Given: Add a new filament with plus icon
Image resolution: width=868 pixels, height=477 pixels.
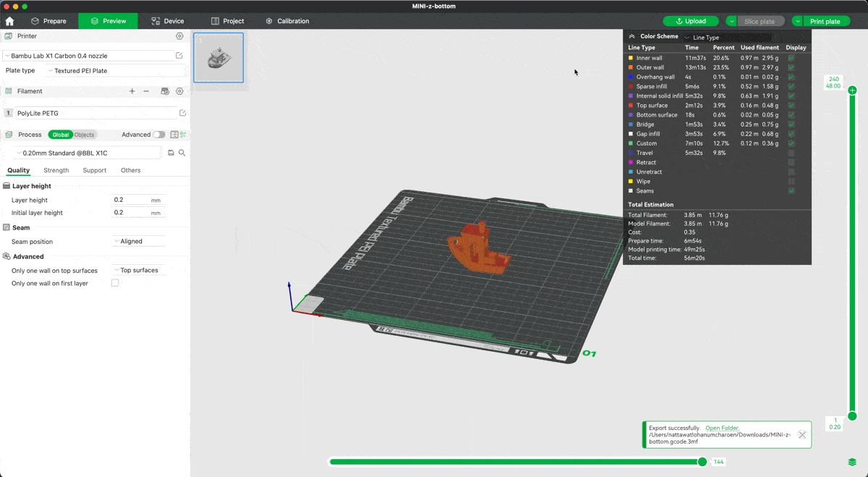Looking at the screenshot, I should [x=132, y=91].
